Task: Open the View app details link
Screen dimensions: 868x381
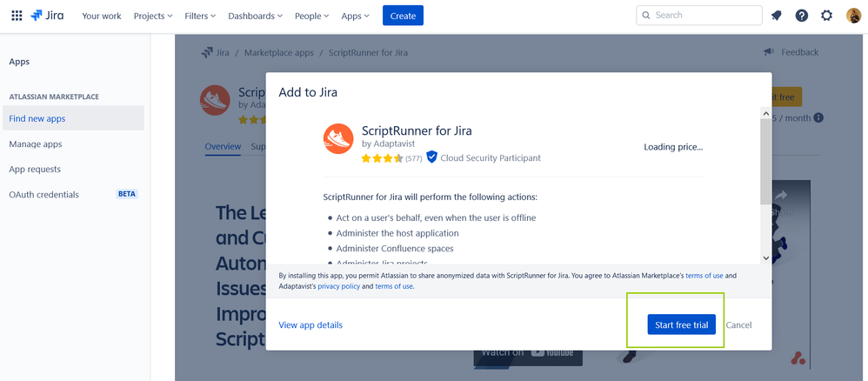Action: click(310, 325)
